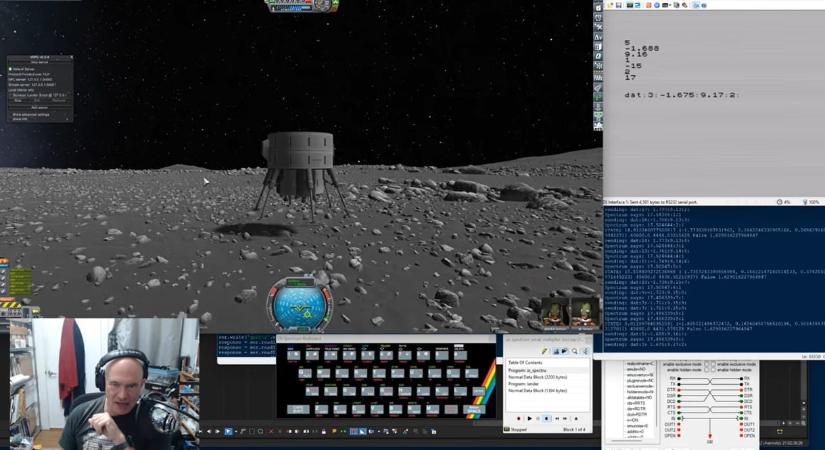Click the stop button in tape browser
This screenshot has width=825, height=450.
547,419
